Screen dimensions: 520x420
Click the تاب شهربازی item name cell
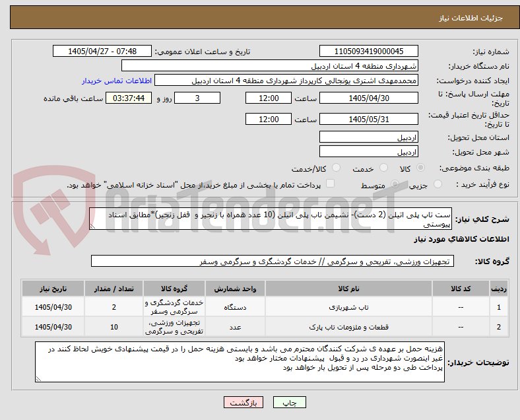348,307
